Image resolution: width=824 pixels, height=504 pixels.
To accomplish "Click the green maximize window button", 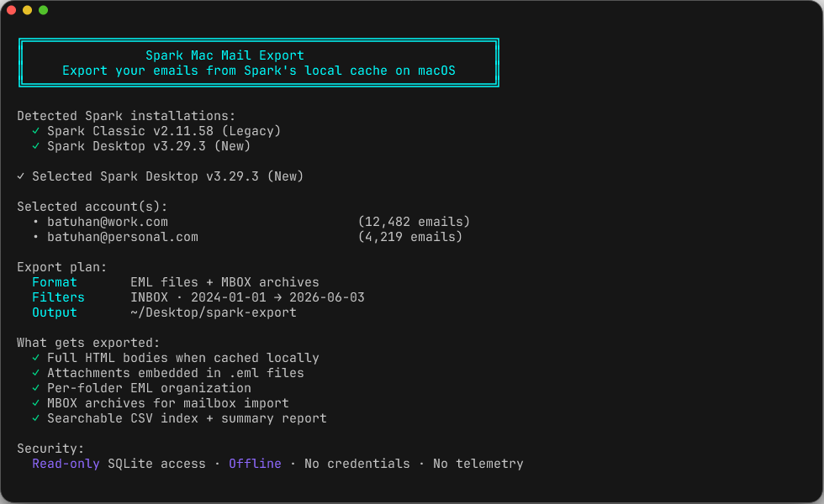I will coord(43,10).
